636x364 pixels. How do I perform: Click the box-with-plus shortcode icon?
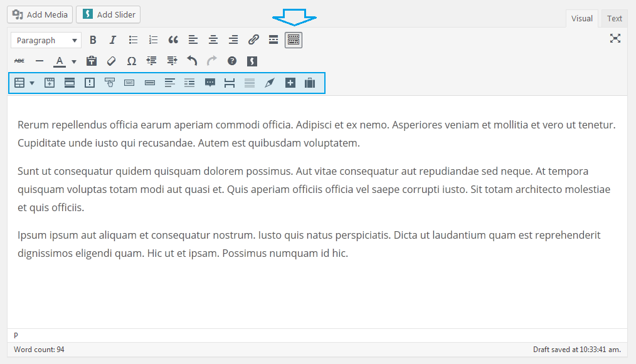(50, 83)
